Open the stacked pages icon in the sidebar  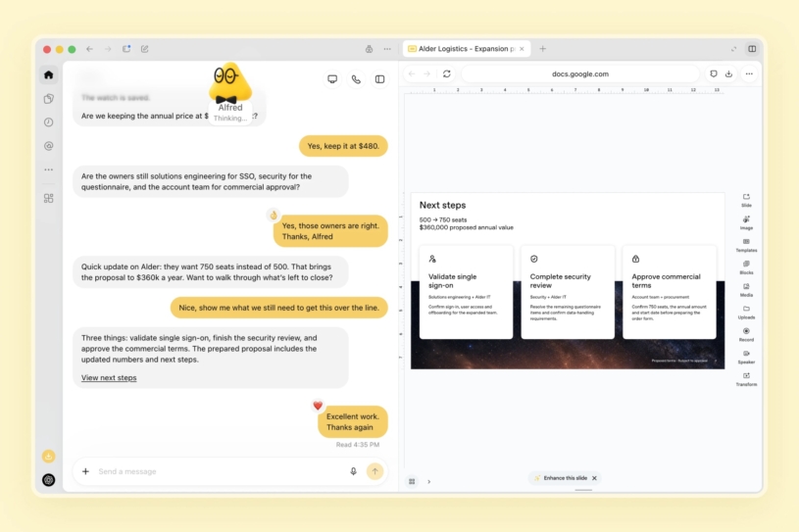(48, 99)
